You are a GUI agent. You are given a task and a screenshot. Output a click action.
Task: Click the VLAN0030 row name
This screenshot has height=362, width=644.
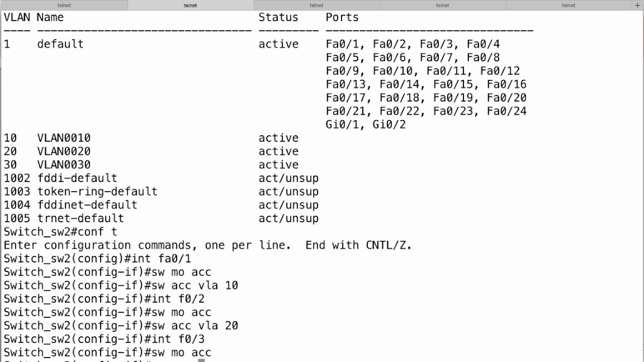pos(64,165)
